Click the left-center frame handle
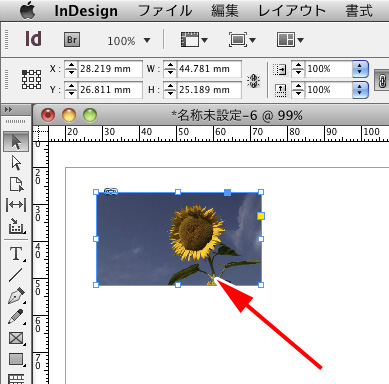 [96, 239]
